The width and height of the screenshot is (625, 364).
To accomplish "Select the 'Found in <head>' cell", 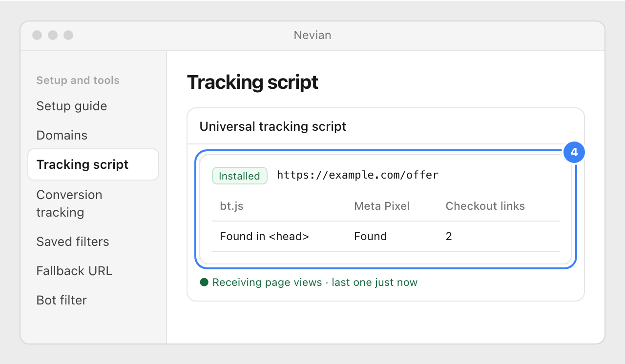I will (x=264, y=236).
